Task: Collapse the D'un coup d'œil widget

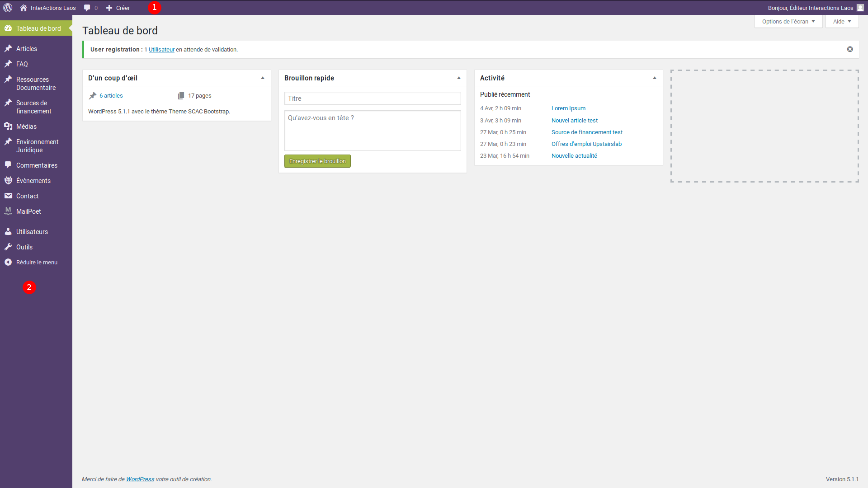Action: pyautogui.click(x=263, y=78)
